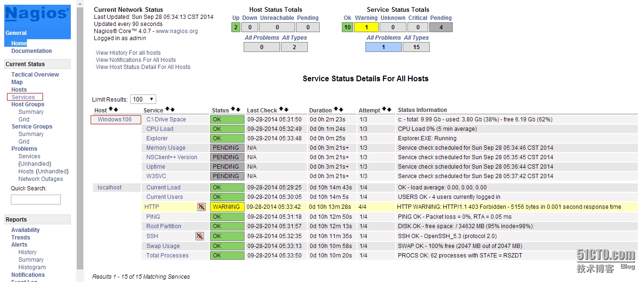
Task: Open the NSClient++ Version service
Action: pos(172,157)
